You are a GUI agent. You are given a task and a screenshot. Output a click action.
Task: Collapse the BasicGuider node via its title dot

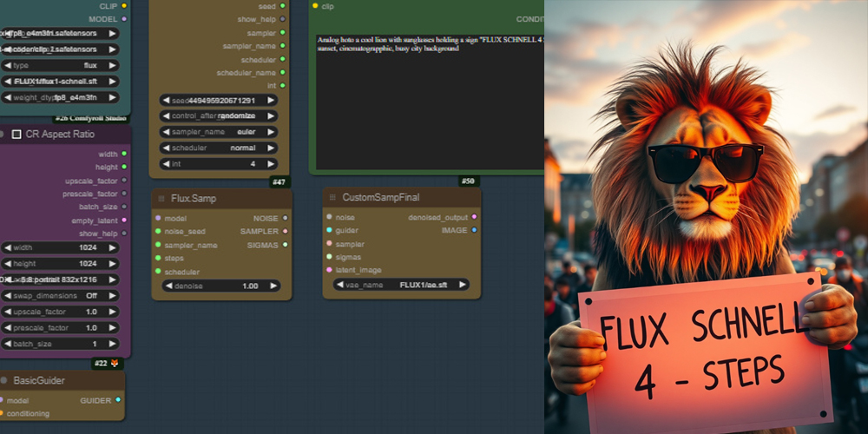pos(3,380)
